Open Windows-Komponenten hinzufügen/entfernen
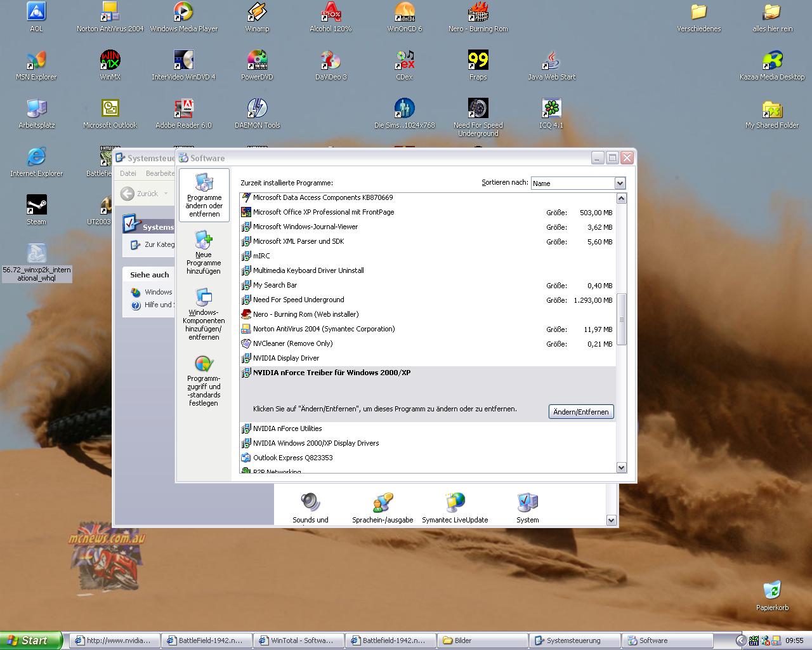 tap(204, 314)
